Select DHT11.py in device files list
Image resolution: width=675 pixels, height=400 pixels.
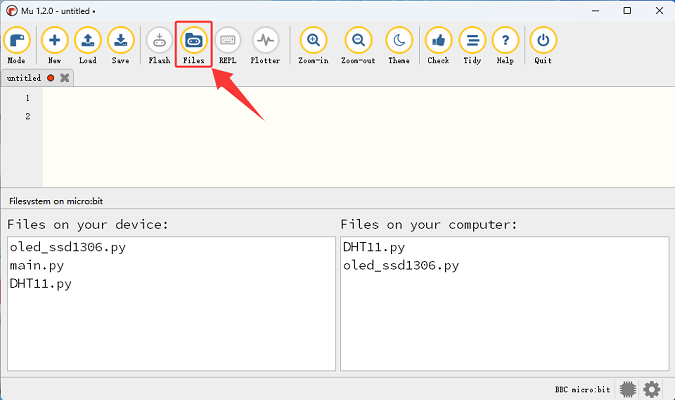point(40,284)
